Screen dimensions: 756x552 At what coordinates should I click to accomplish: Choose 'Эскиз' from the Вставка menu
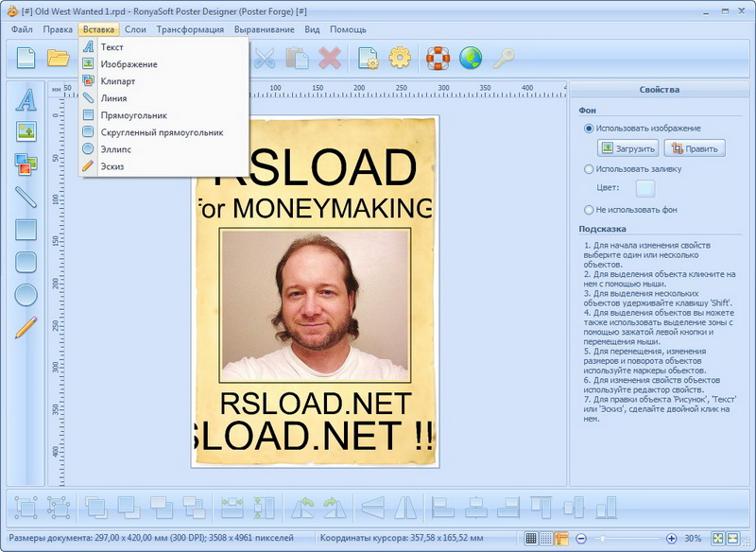click(x=163, y=166)
